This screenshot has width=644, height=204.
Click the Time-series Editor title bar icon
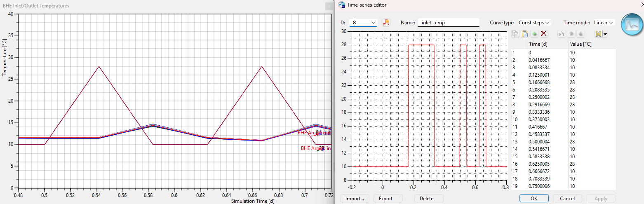point(341,5)
